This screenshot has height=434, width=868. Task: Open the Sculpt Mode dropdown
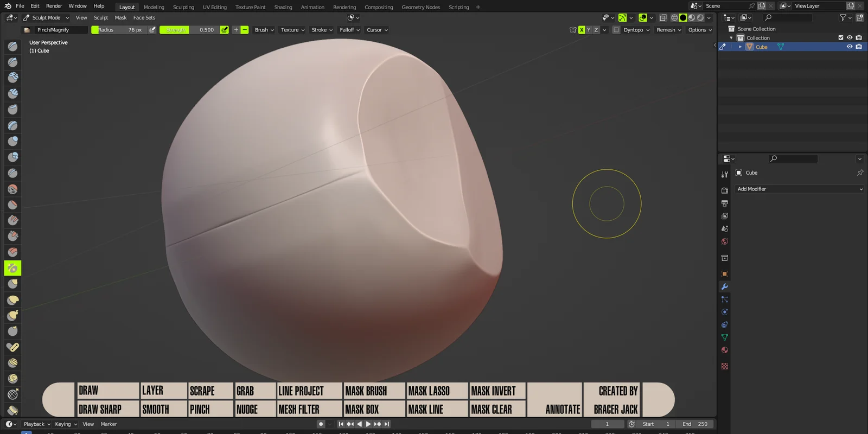(46, 17)
